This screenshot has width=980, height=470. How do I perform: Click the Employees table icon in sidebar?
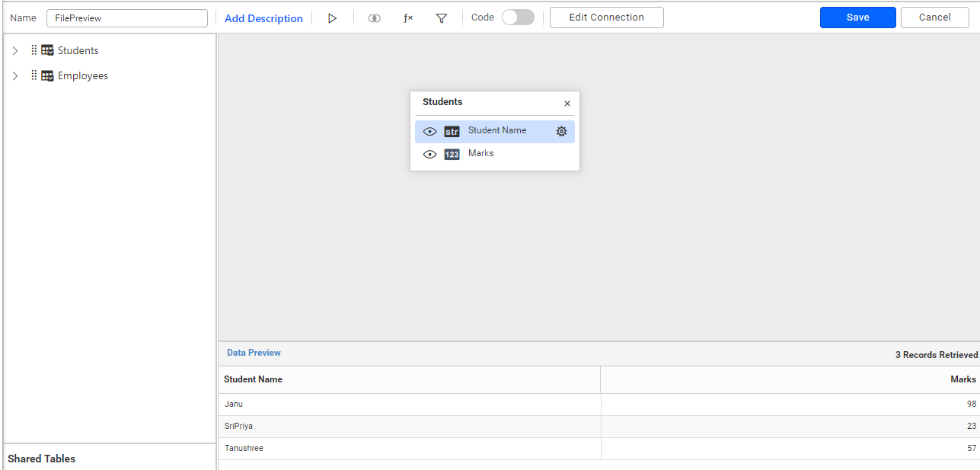(46, 75)
